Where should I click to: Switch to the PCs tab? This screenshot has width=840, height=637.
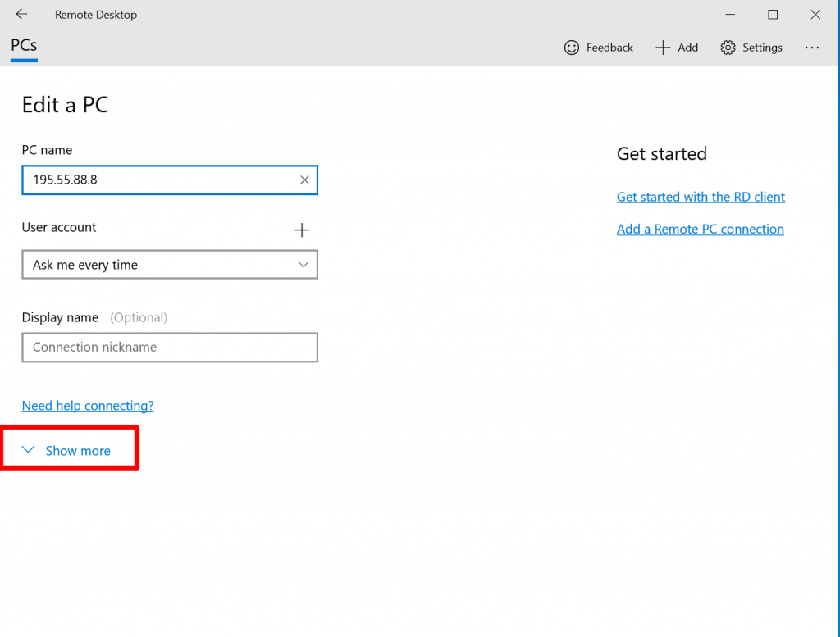click(23, 47)
